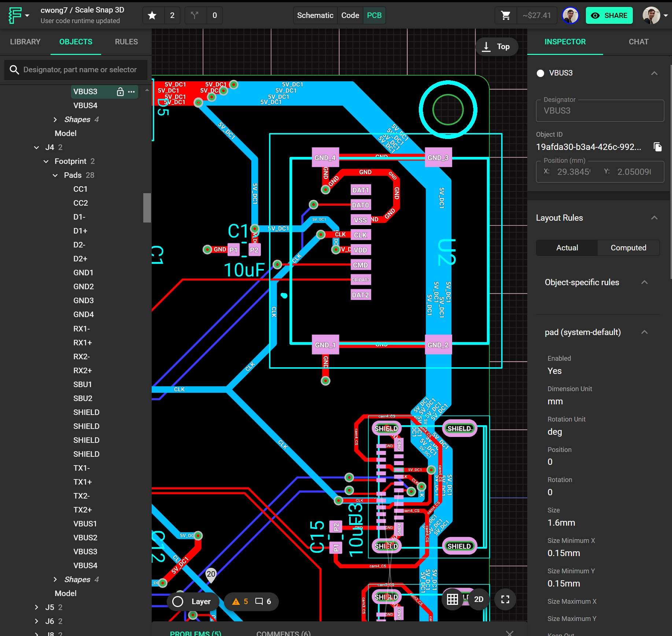This screenshot has width=672, height=636.
Task: Open the CHAT tab
Action: coord(639,42)
